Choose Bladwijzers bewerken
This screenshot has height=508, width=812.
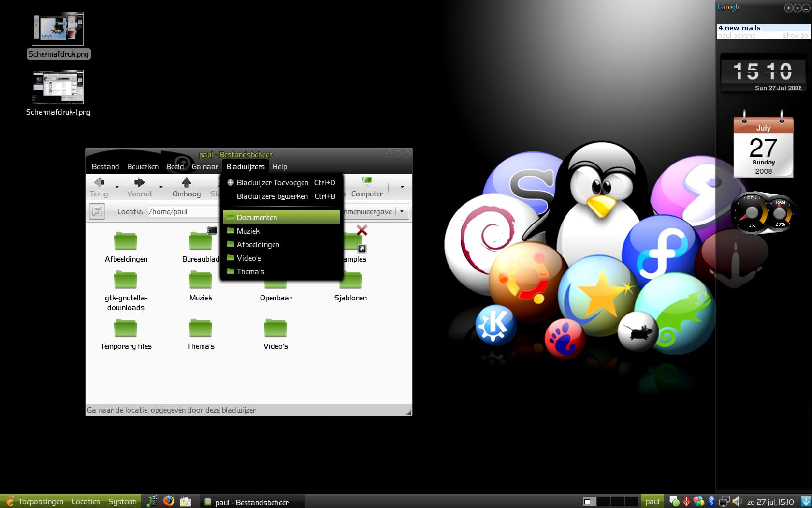[x=282, y=196]
